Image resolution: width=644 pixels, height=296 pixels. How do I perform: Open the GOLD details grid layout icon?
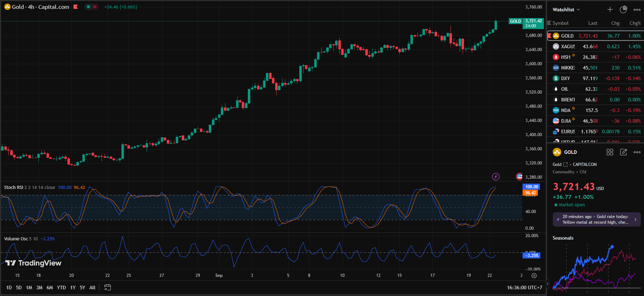pyautogui.click(x=610, y=152)
